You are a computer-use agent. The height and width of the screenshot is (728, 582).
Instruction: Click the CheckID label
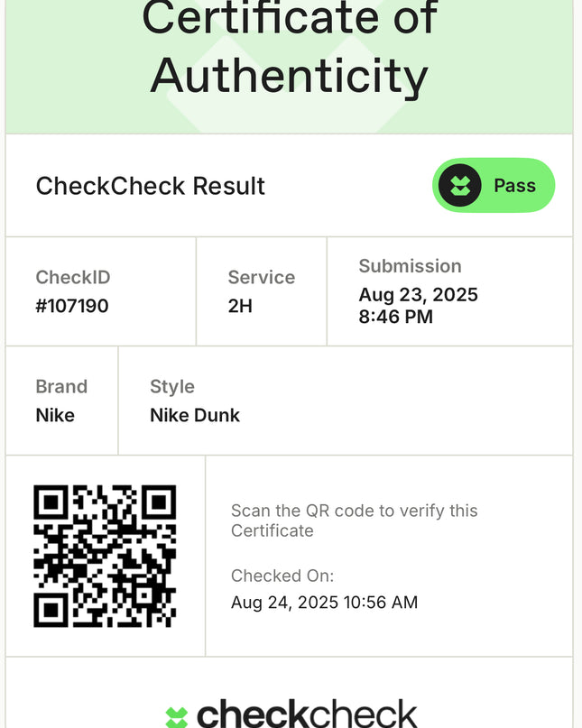[73, 277]
